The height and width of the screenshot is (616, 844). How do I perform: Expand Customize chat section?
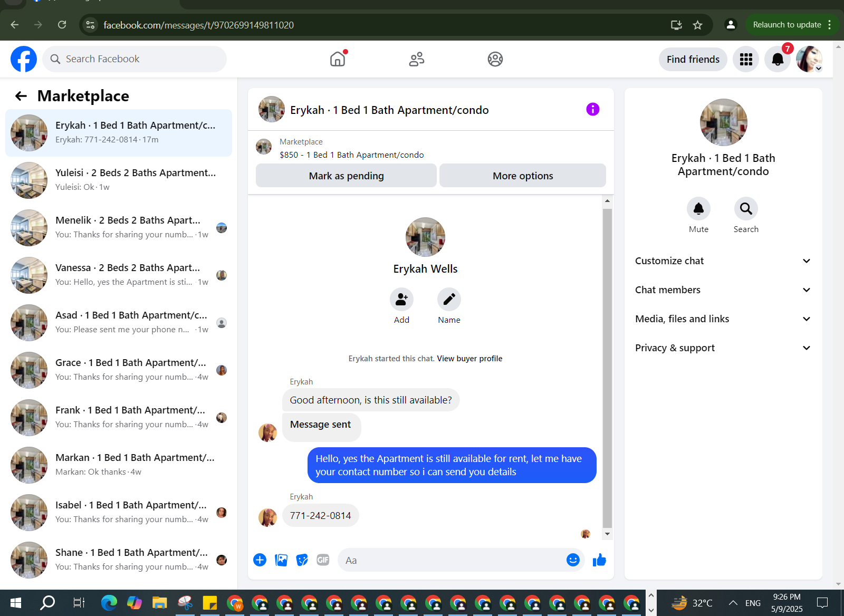click(x=723, y=261)
